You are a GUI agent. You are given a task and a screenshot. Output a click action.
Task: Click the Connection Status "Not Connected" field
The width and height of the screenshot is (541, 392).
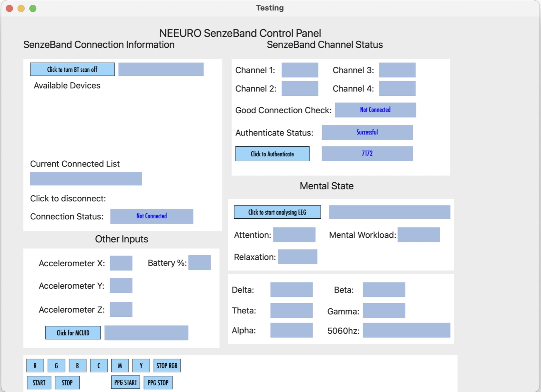click(152, 216)
